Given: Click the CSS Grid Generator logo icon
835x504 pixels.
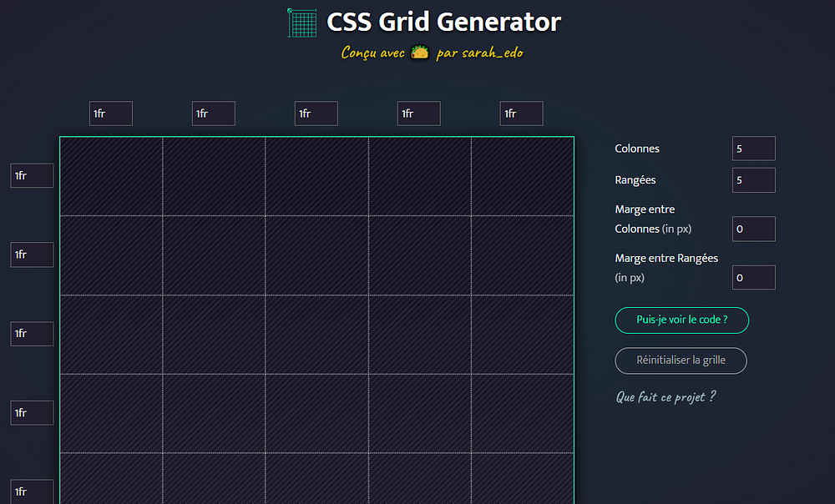Looking at the screenshot, I should 302,23.
